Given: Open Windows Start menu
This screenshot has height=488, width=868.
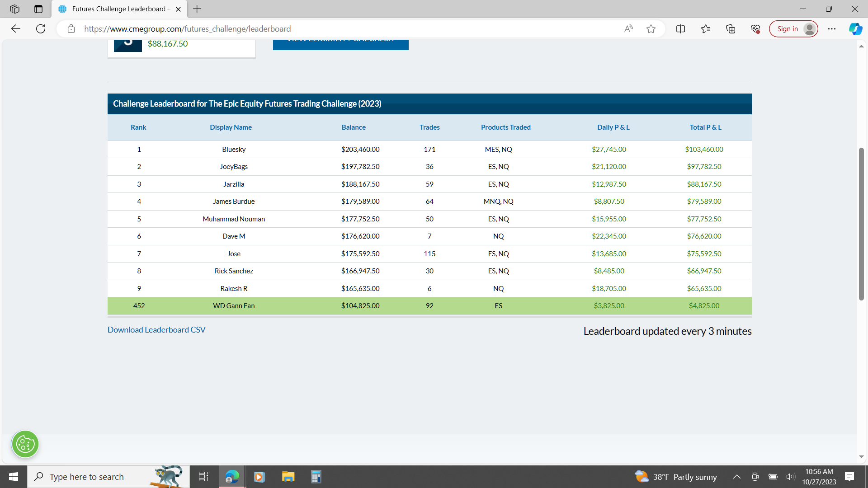Looking at the screenshot, I should coord(14,477).
